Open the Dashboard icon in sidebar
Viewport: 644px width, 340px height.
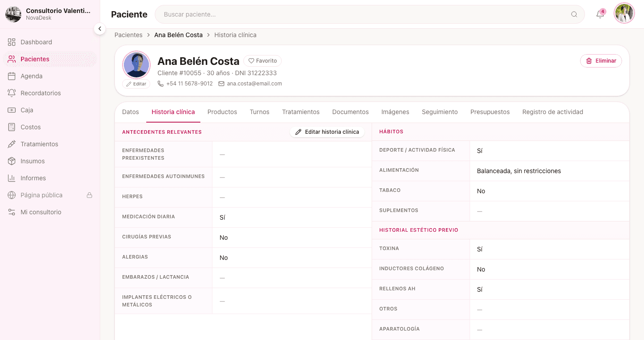[12, 42]
